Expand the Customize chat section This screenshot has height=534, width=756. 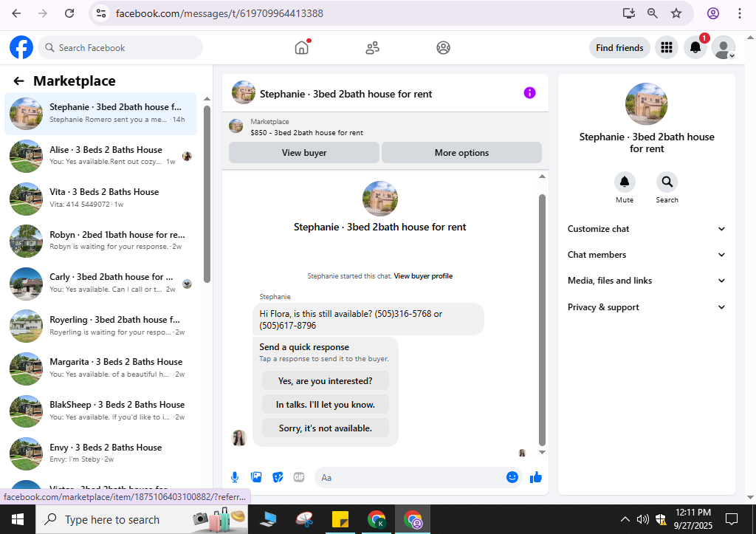646,229
